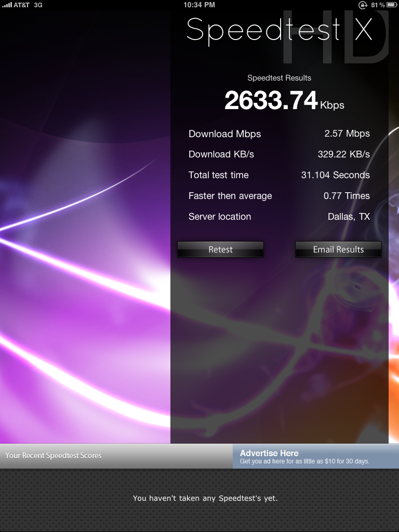Tap the rotation lock icon
Screen dimensions: 399x532
(363, 5)
